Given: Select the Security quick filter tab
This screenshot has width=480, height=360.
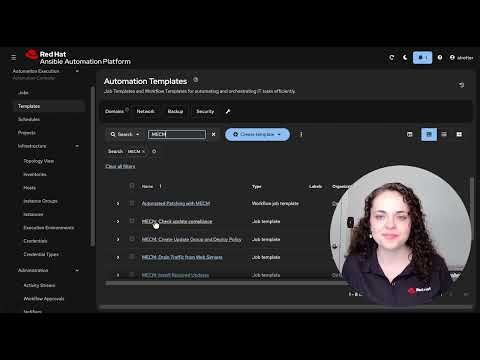Looking at the screenshot, I should pyautogui.click(x=205, y=111).
